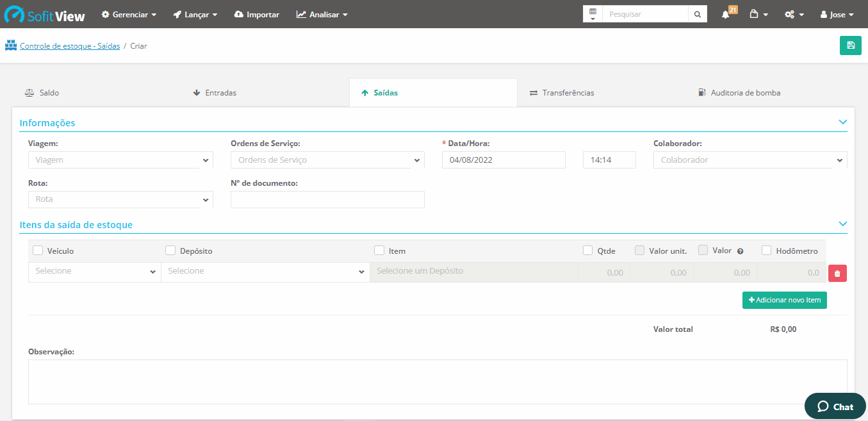Click the search magnifier icon

(x=698, y=14)
